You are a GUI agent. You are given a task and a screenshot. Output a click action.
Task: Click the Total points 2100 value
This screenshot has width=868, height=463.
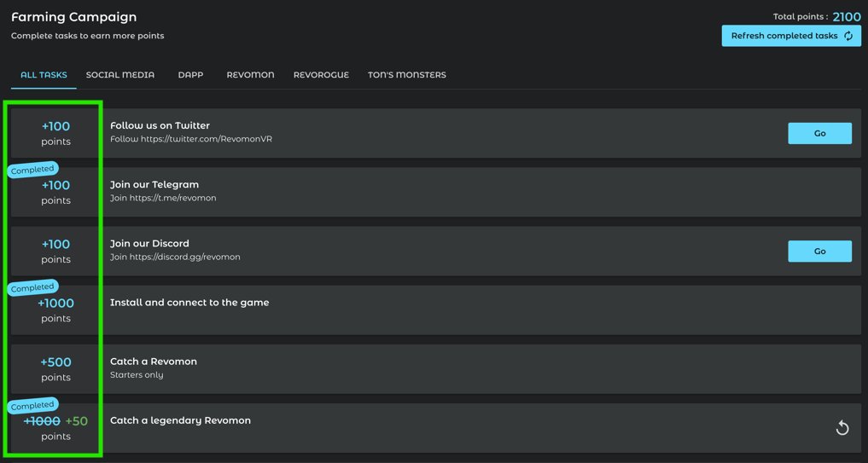pos(847,17)
